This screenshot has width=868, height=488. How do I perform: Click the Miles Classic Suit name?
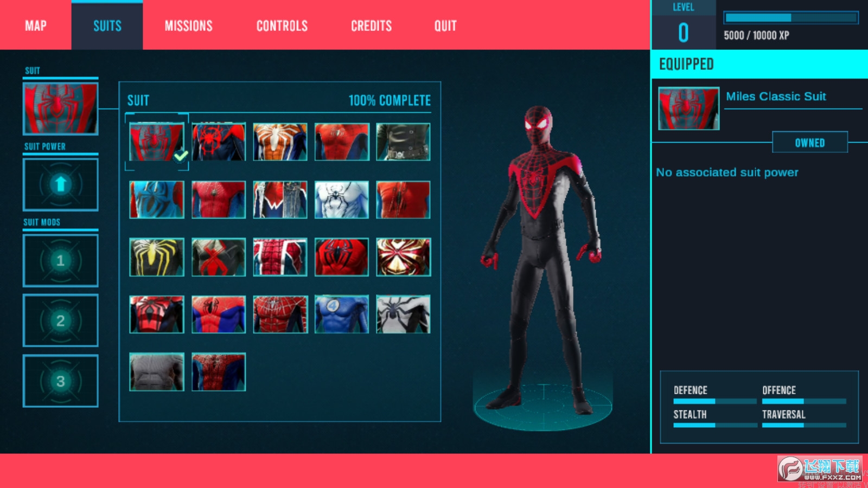click(776, 97)
